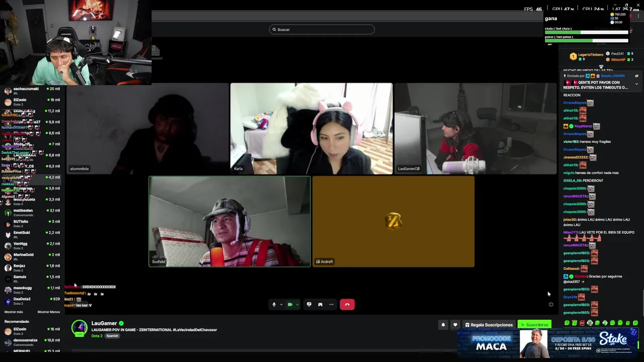This screenshot has width=644, height=362.
Task: Click Braulio_CROWN sender name in pinned message
Action: click(x=613, y=76)
